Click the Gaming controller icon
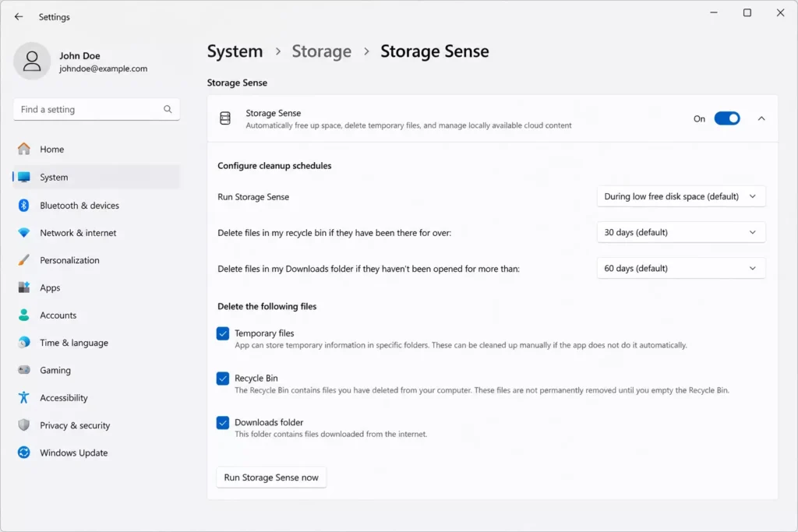 pos(24,370)
